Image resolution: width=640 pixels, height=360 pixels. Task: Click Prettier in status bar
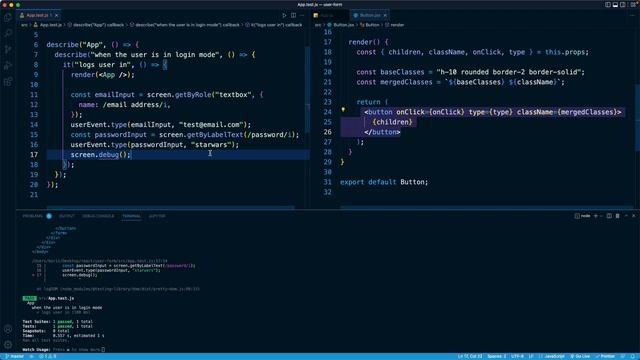point(605,356)
